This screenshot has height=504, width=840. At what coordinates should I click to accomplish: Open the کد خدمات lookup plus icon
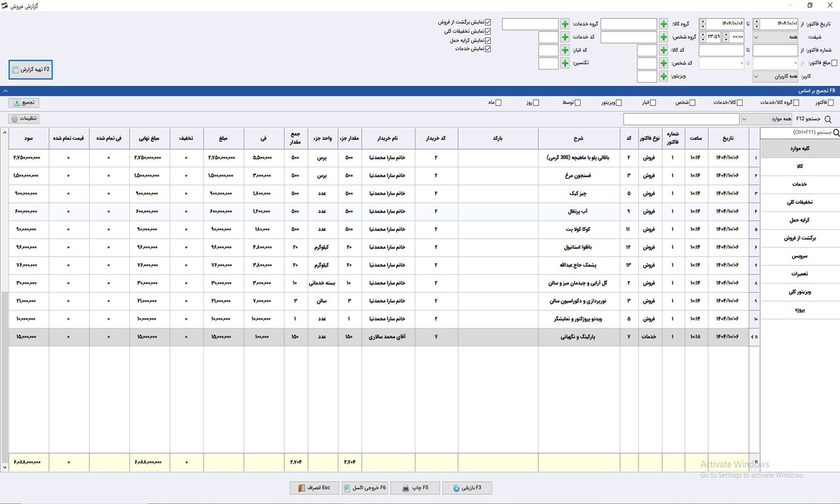565,37
